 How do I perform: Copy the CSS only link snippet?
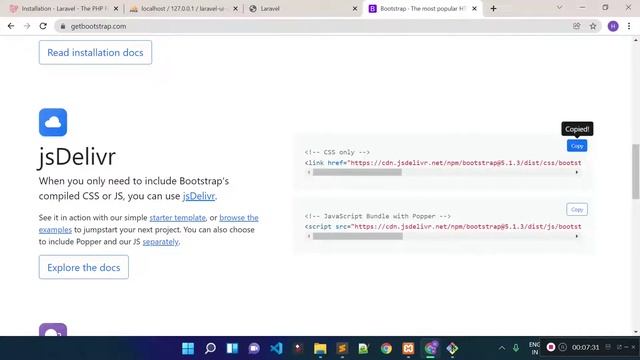coord(577,146)
